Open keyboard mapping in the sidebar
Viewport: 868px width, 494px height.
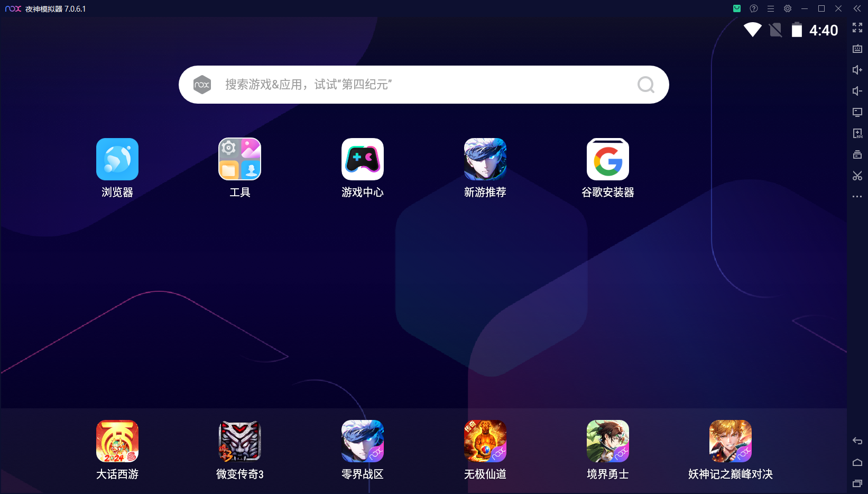[857, 49]
